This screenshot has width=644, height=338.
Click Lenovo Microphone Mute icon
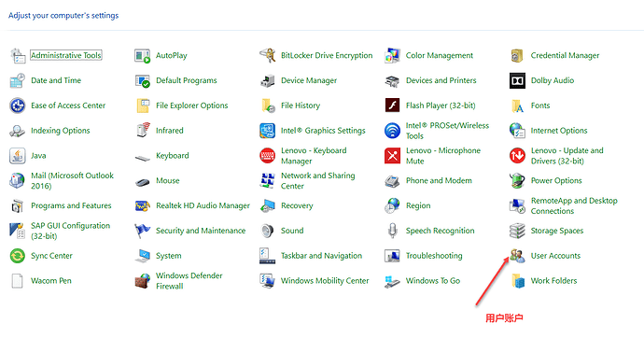click(x=392, y=156)
